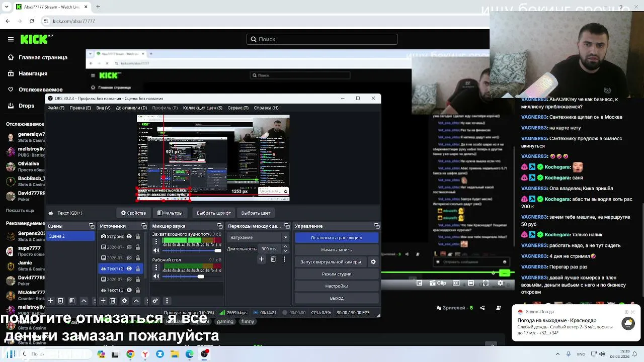Add a new source in Источники panel

103,301
